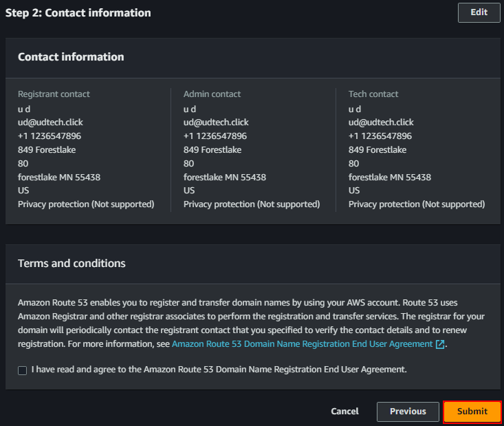Go back with the Previous button

pos(408,412)
